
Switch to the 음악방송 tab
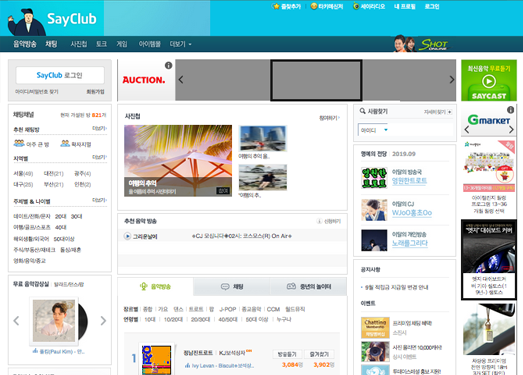(155, 287)
